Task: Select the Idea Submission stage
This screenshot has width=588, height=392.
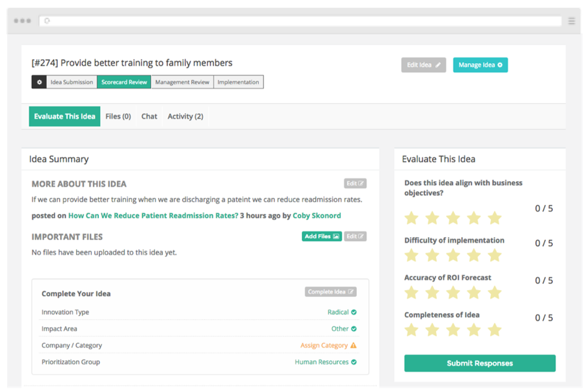Action: (72, 82)
